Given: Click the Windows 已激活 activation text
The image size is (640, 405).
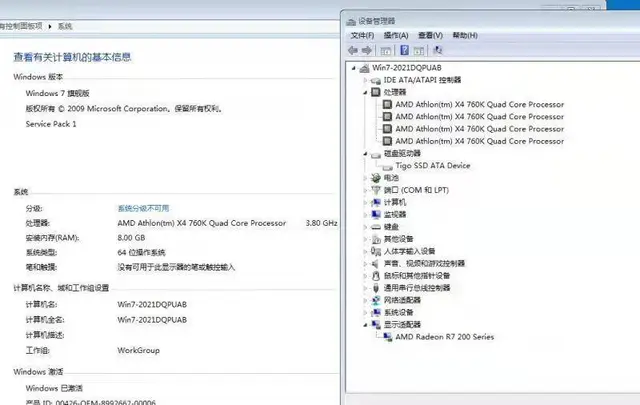Looking at the screenshot, I should [x=54, y=388].
